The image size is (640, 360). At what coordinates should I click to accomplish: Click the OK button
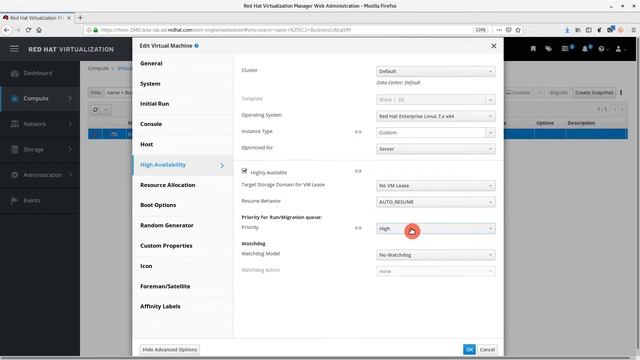tap(469, 349)
